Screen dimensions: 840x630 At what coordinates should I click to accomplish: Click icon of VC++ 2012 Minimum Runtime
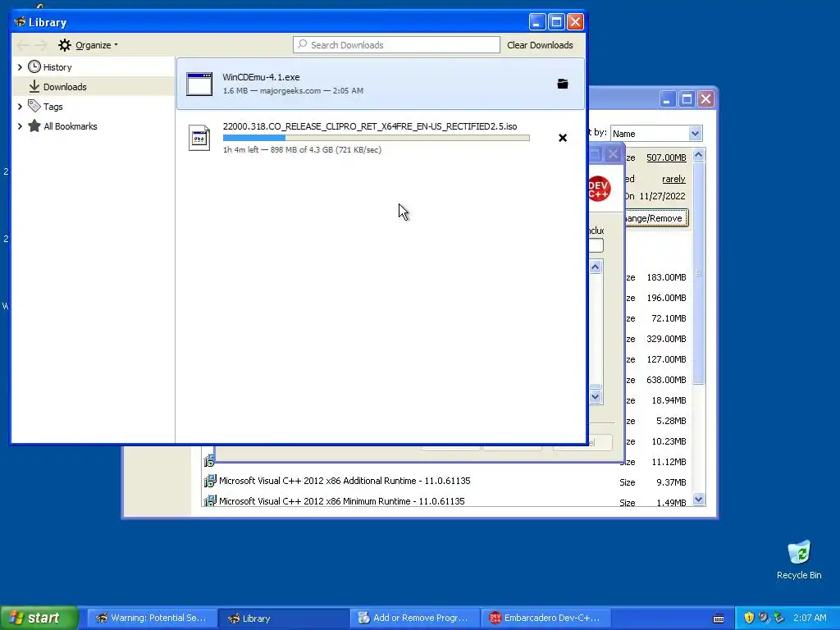pos(210,501)
